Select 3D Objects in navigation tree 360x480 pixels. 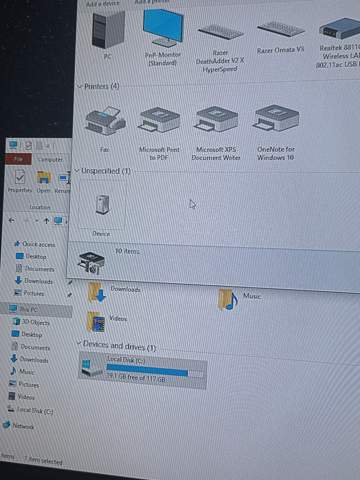pyautogui.click(x=31, y=322)
